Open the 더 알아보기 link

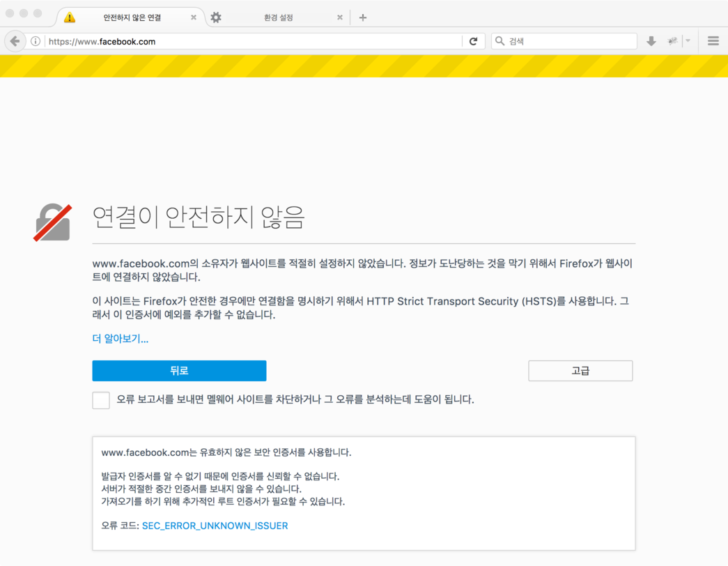(x=121, y=339)
